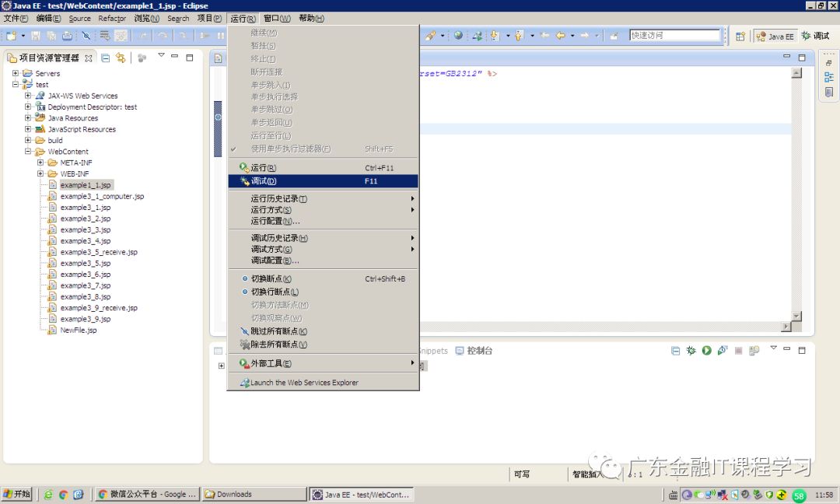The image size is (840, 504).
Task: Click the green start server icon
Action: (x=706, y=351)
